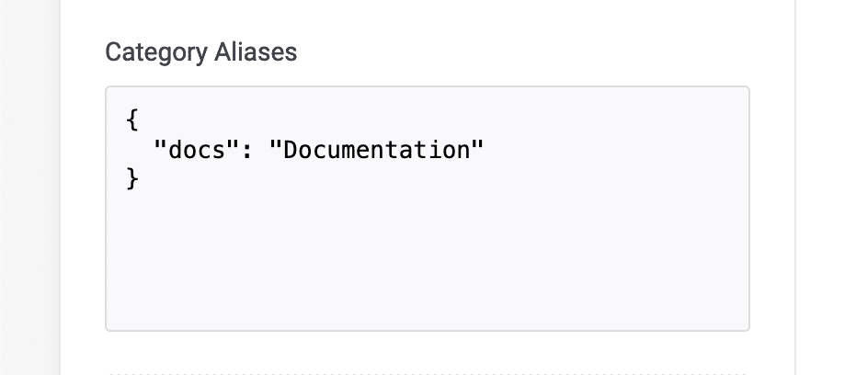Click the opening quote before docs
868x375 pixels.
(x=160, y=150)
